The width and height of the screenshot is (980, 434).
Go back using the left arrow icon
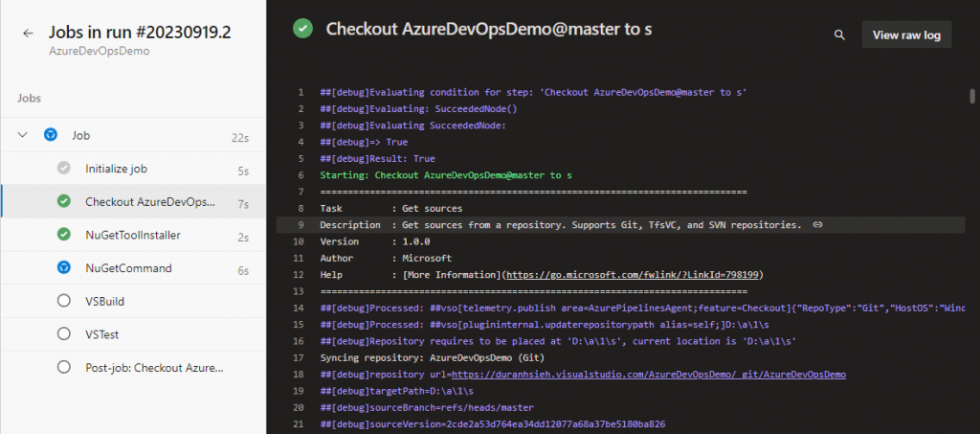point(28,34)
